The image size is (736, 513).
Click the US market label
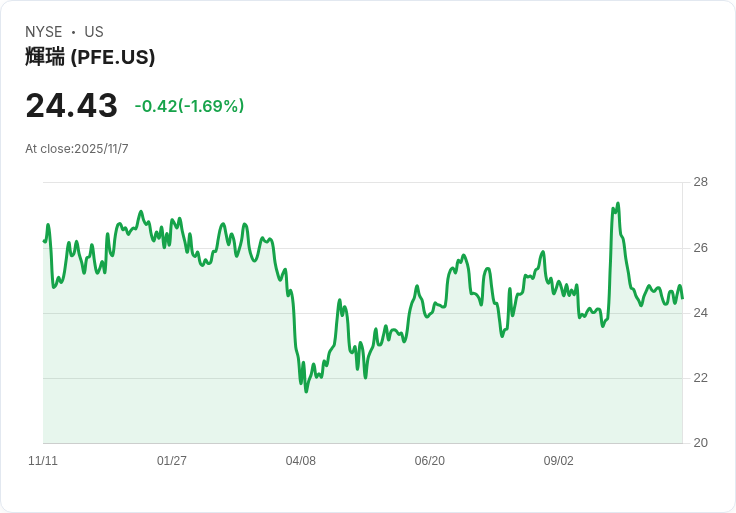pos(94,32)
